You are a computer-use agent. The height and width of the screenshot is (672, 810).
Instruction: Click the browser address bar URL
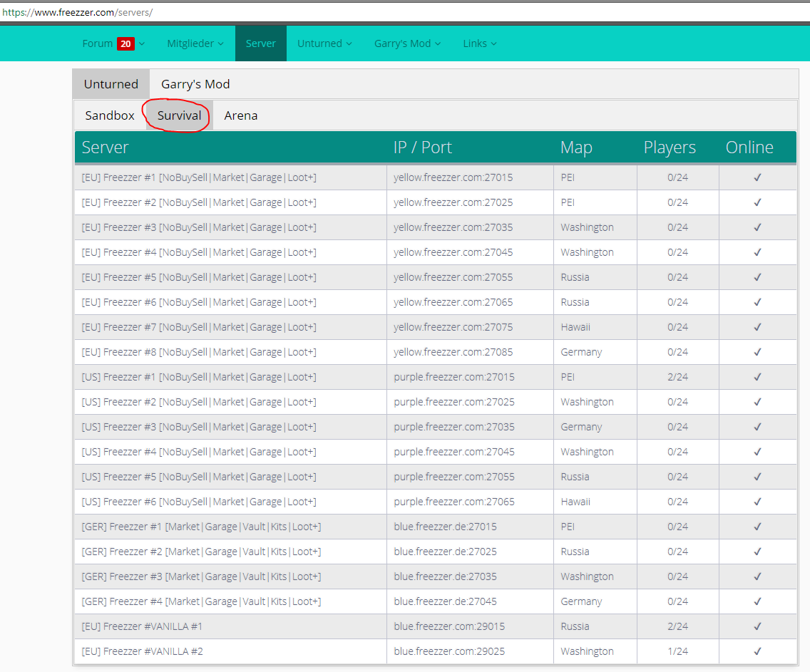(x=77, y=13)
